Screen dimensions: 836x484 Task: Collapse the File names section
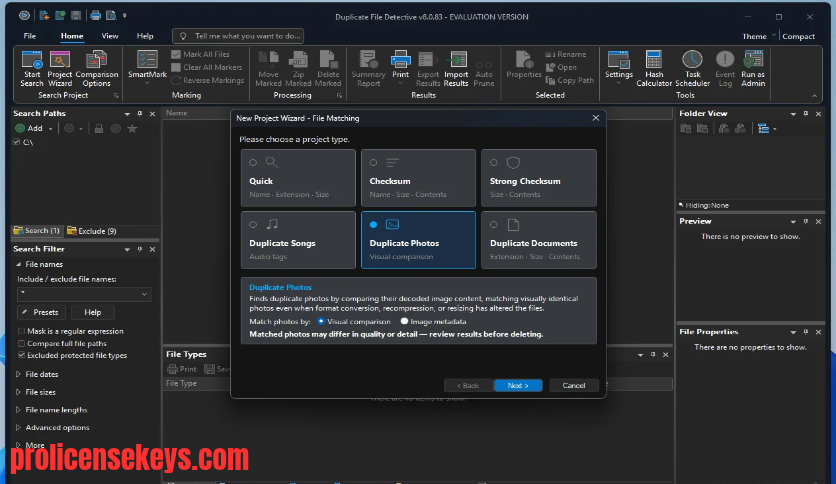click(18, 264)
